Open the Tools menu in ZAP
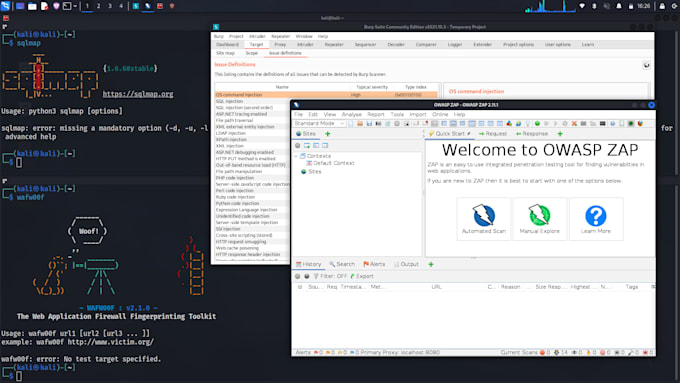This screenshot has height=383, width=680. pyautogui.click(x=397, y=115)
